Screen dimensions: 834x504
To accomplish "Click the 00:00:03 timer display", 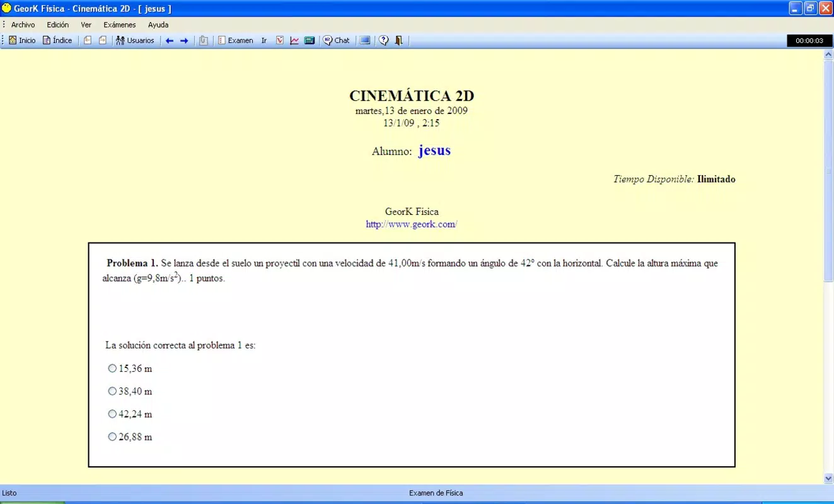I will click(809, 40).
